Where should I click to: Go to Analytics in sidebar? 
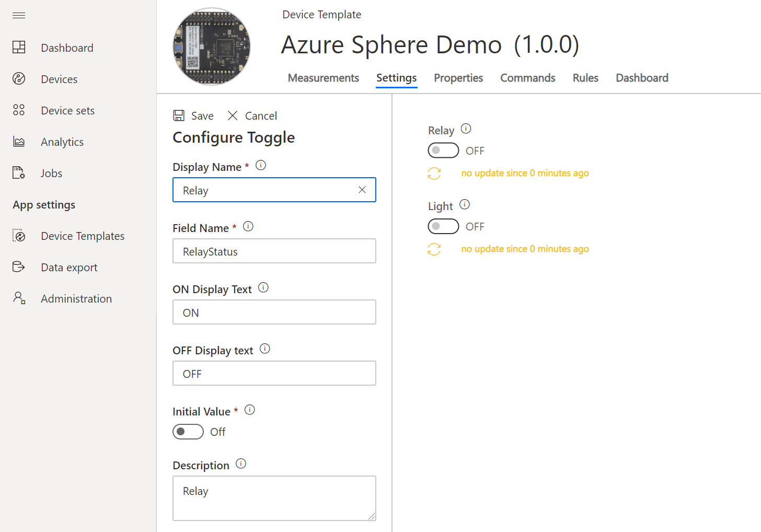[x=62, y=142]
